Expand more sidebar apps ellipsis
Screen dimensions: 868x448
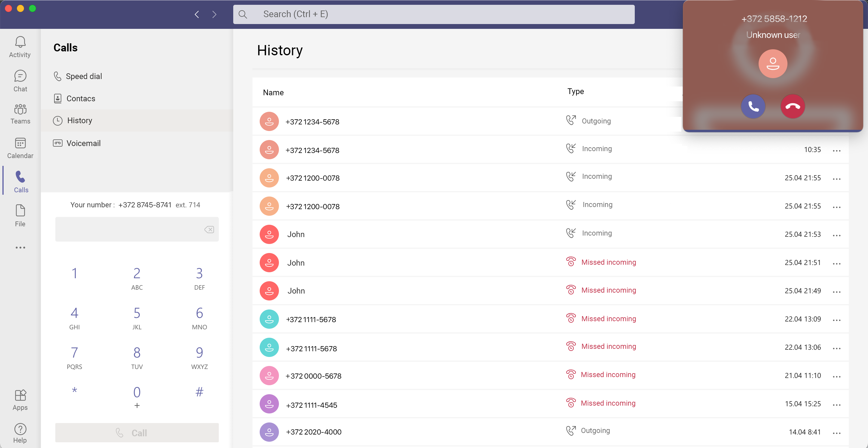point(20,248)
